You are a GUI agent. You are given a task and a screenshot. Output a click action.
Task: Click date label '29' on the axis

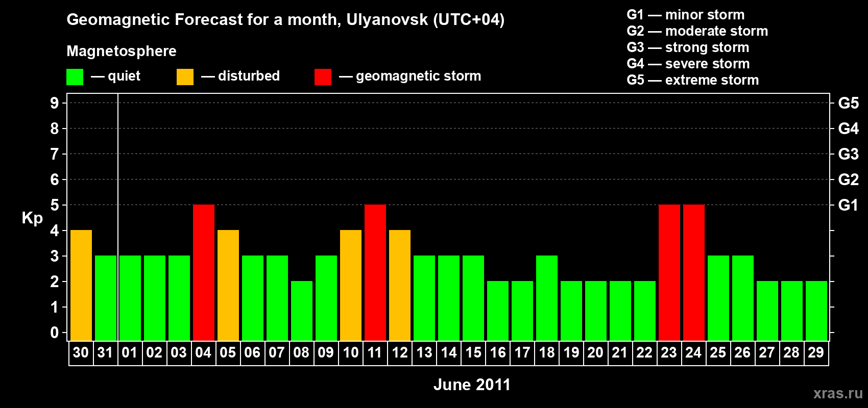(816, 353)
